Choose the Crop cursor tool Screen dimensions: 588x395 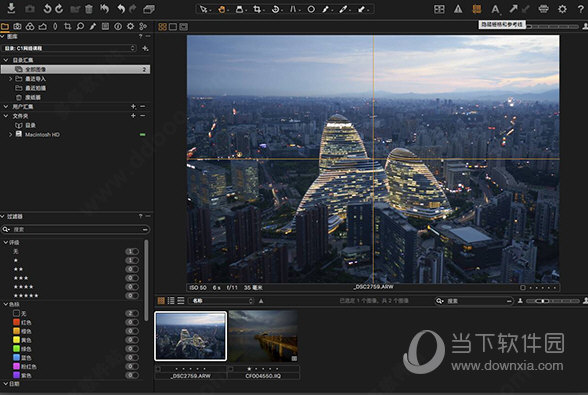click(257, 9)
